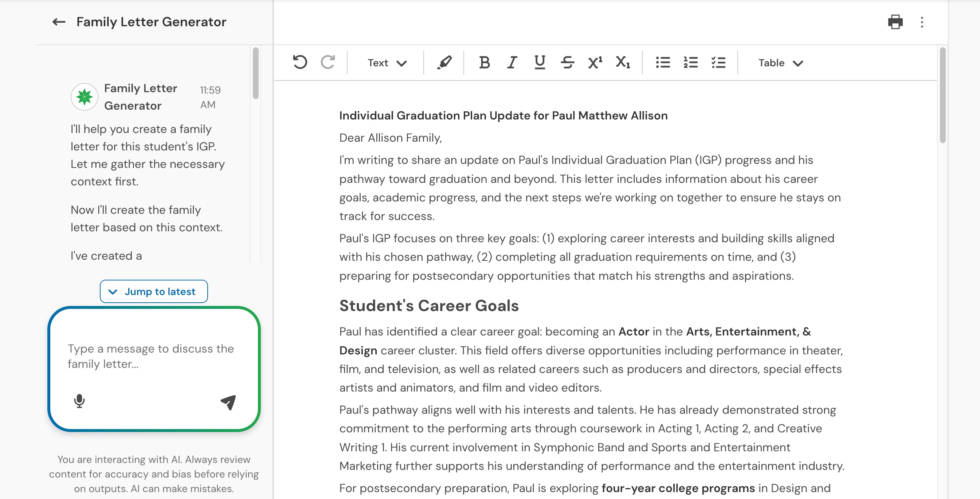980x499 pixels.
Task: Go back using the left arrow
Action: 59,22
